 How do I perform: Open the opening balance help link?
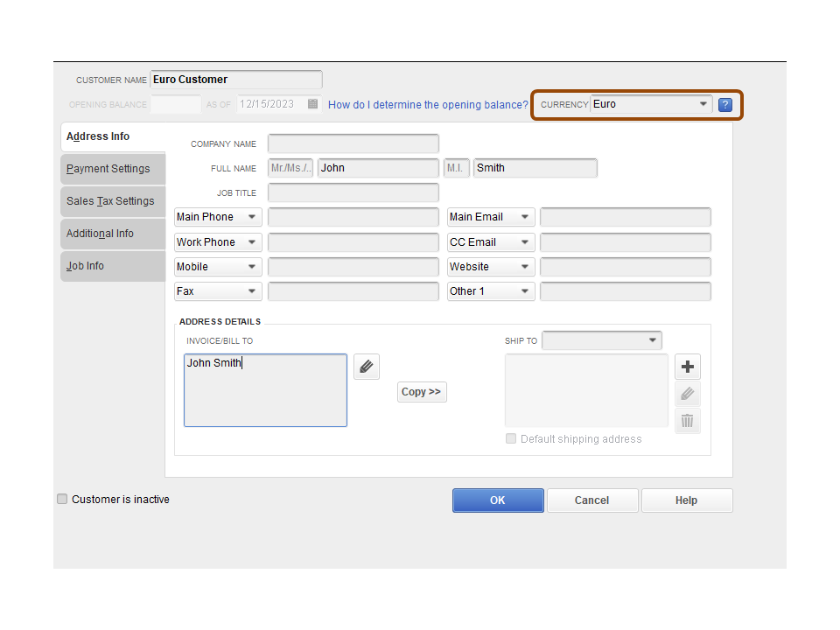pyautogui.click(x=428, y=105)
